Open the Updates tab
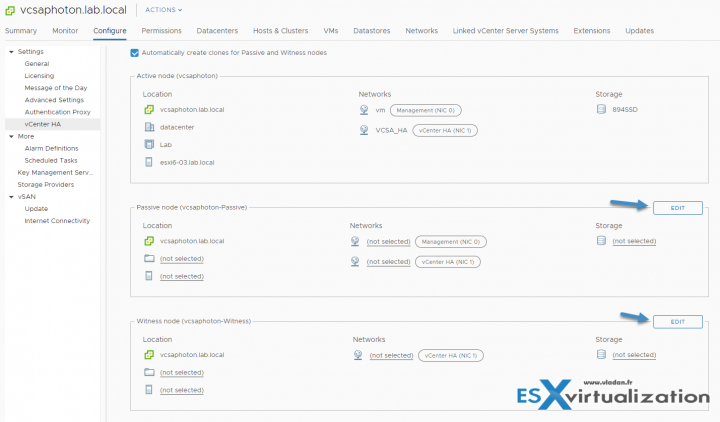This screenshot has height=422, width=720. click(640, 31)
